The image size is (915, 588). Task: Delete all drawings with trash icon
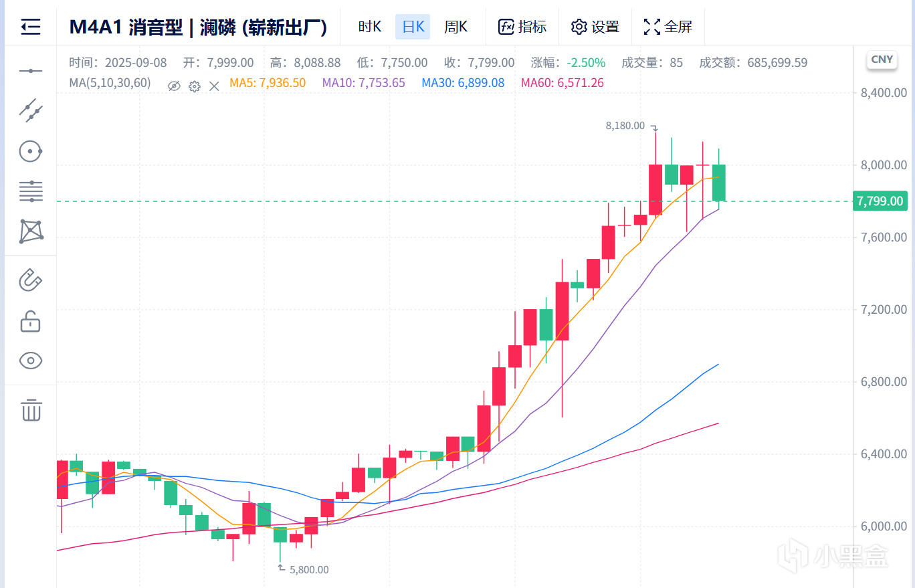coord(31,409)
